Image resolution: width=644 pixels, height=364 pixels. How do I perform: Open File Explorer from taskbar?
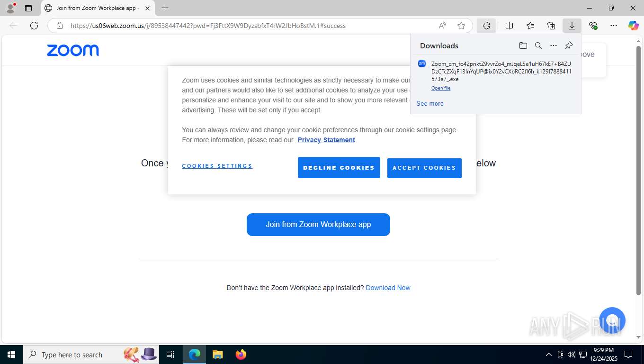(x=217, y=355)
